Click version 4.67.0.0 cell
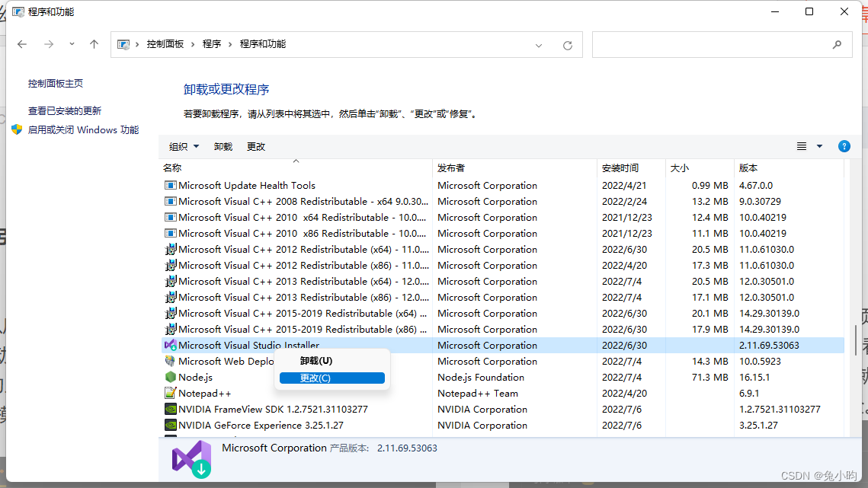Viewport: 868px width, 488px height. tap(756, 185)
